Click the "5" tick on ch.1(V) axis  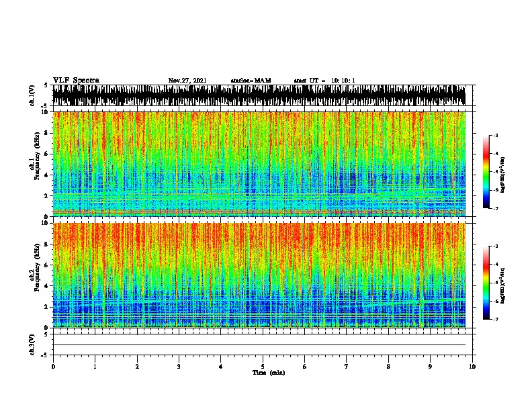46,85
